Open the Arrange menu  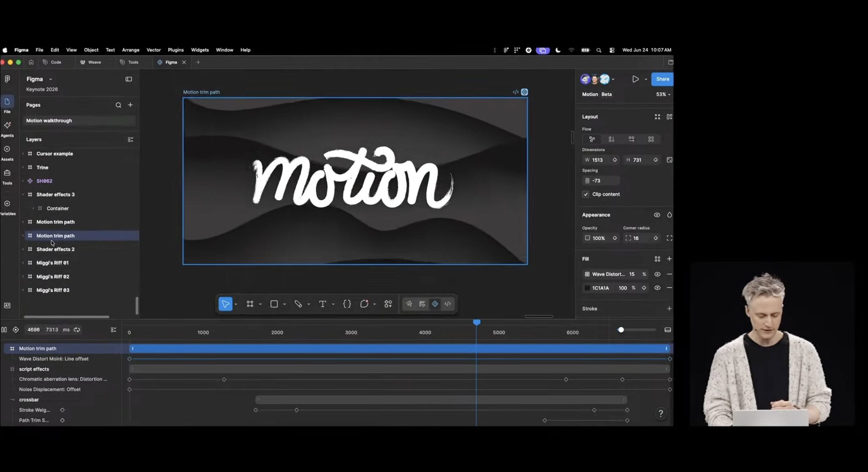pyautogui.click(x=131, y=50)
